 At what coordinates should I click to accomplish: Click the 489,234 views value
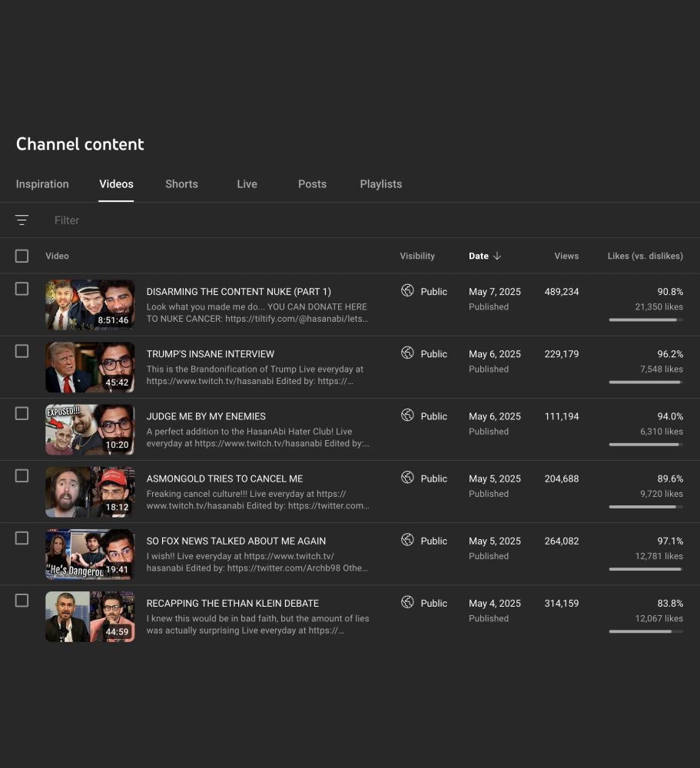click(x=562, y=291)
